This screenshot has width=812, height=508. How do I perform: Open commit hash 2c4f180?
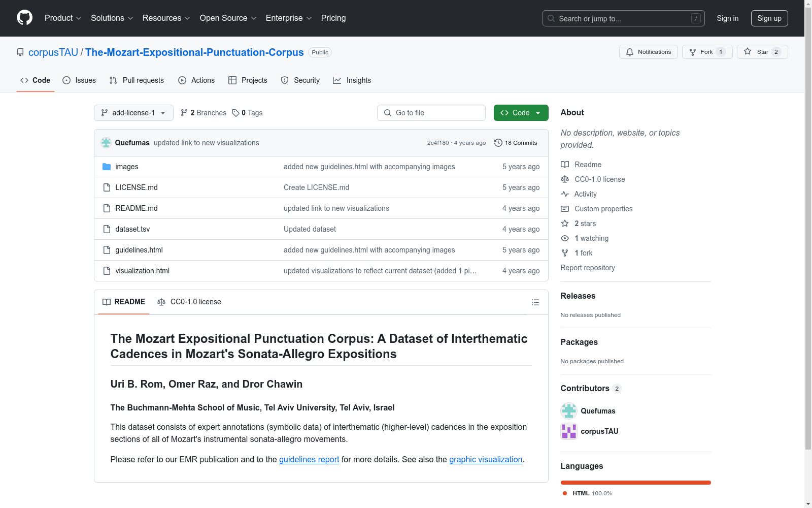pos(438,143)
